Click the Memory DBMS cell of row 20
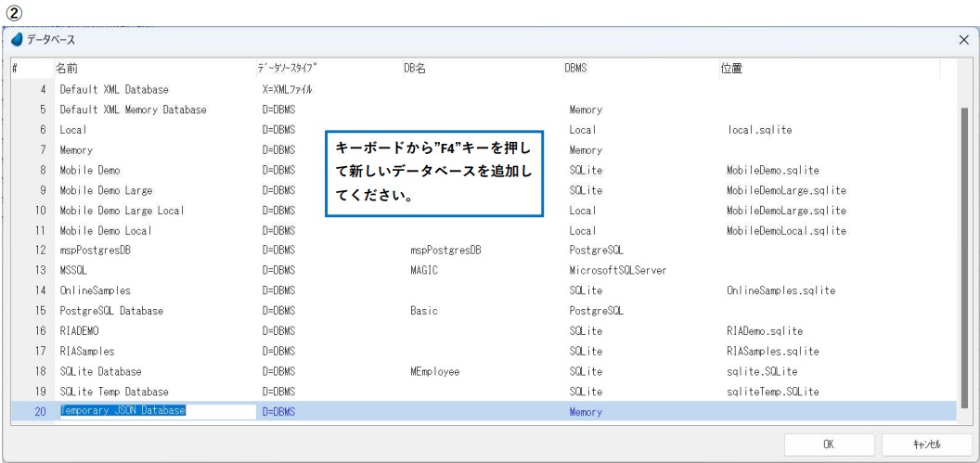 (587, 411)
